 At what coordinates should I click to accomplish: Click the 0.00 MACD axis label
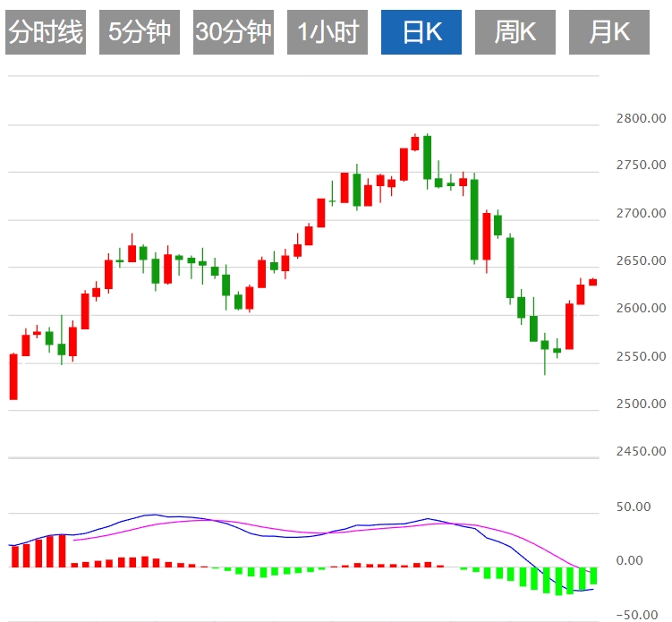click(629, 560)
